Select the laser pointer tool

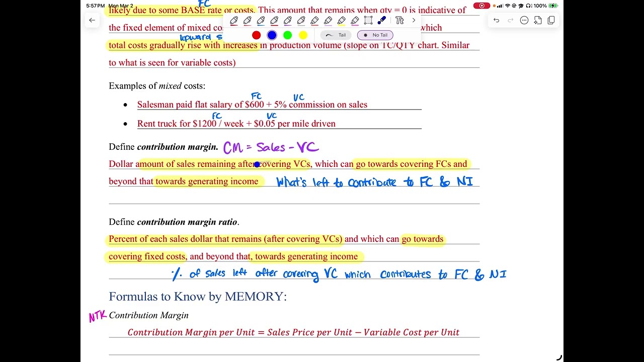381,21
